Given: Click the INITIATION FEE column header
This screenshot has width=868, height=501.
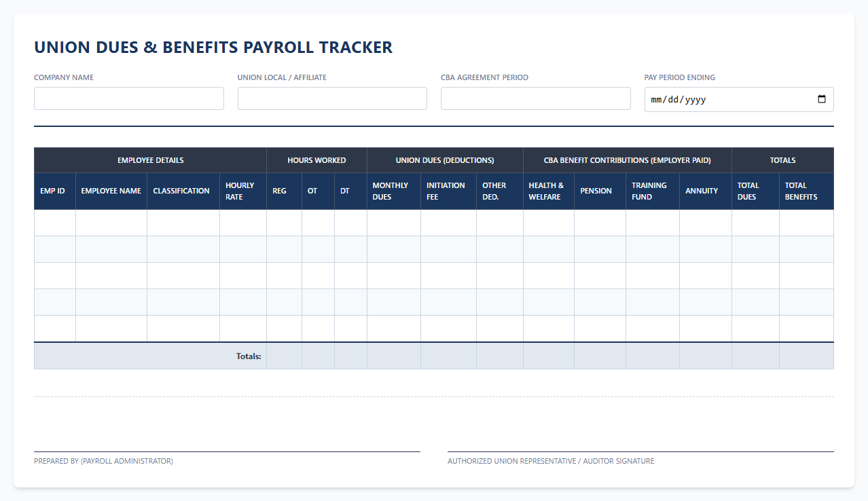Looking at the screenshot, I should [449, 191].
